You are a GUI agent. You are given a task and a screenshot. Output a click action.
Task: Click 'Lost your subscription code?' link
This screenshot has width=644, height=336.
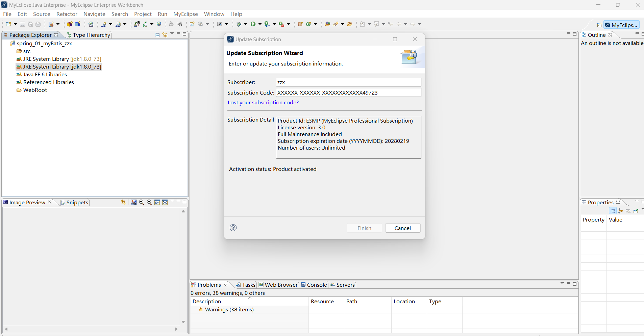pos(263,102)
